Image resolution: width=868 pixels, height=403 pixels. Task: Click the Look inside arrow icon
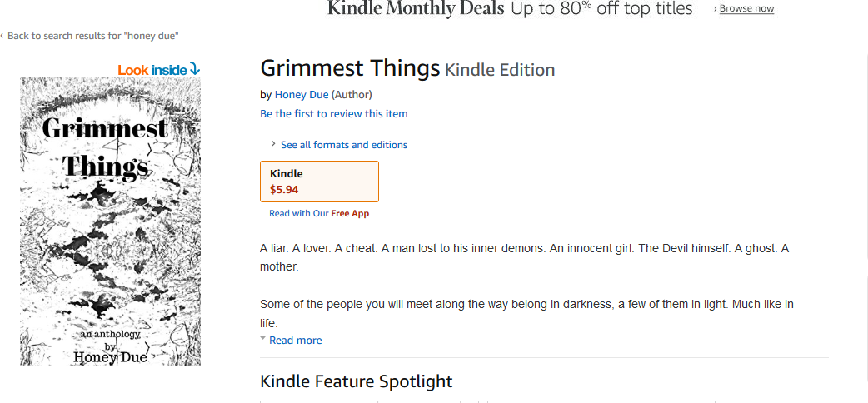(x=194, y=69)
